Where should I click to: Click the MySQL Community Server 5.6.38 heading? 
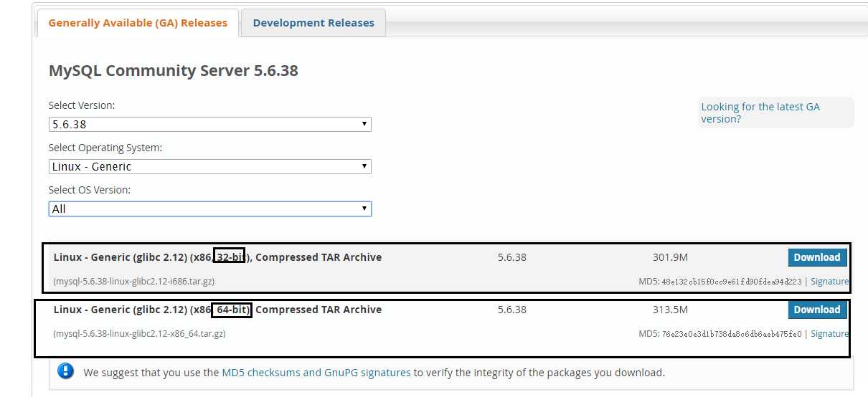coord(173,71)
